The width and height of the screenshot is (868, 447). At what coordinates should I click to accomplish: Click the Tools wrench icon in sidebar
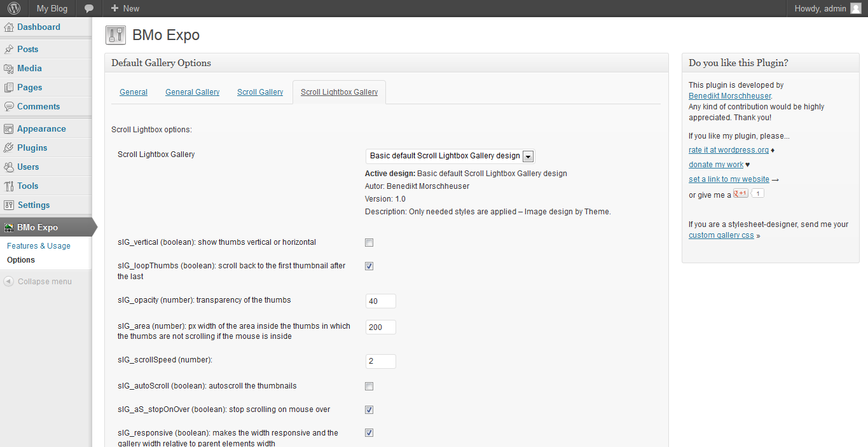coord(9,186)
